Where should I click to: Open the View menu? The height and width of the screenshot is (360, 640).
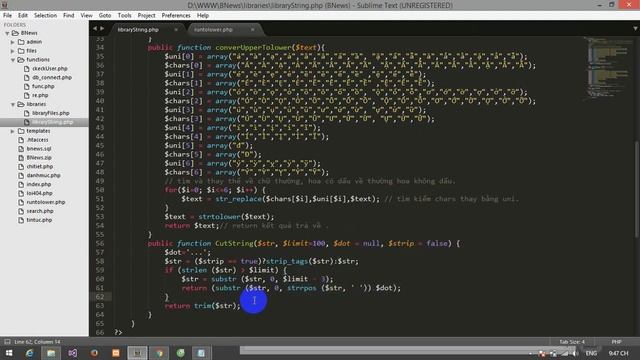[x=87, y=16]
